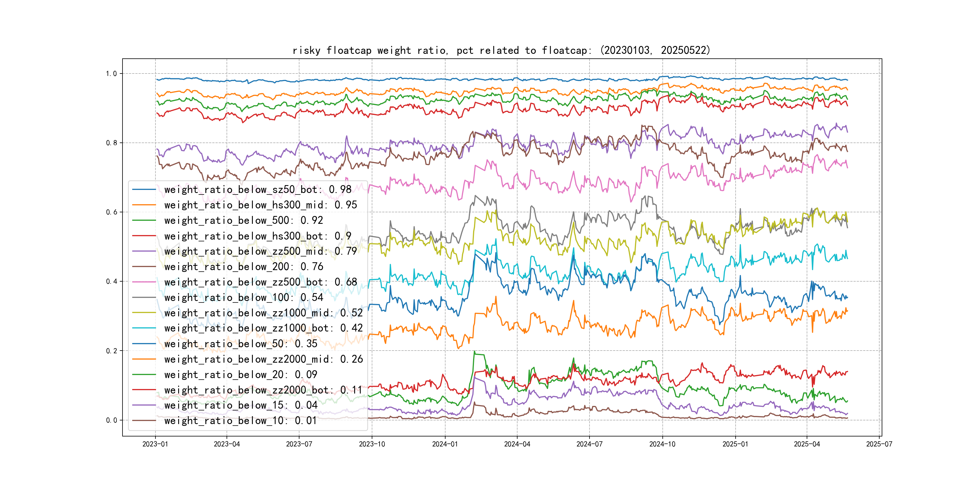Click the gray below_100 legend line swatch
This screenshot has height=490, width=980.
tap(144, 298)
